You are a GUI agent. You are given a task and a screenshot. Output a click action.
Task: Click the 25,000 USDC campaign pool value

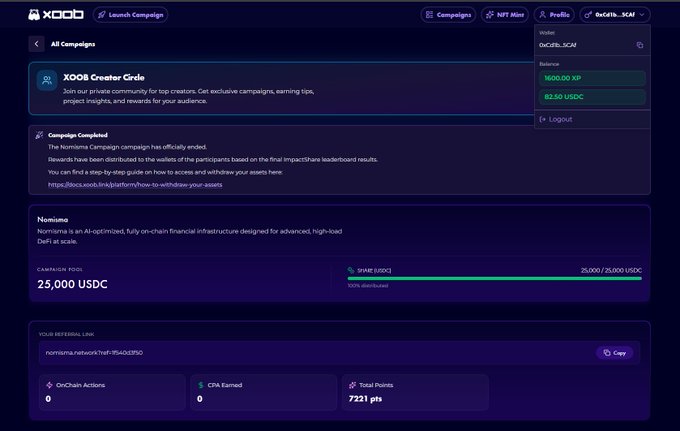(x=72, y=284)
